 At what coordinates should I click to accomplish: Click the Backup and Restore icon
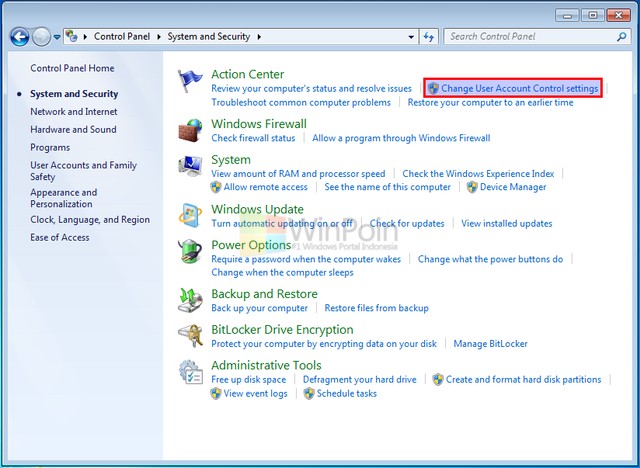[x=190, y=300]
